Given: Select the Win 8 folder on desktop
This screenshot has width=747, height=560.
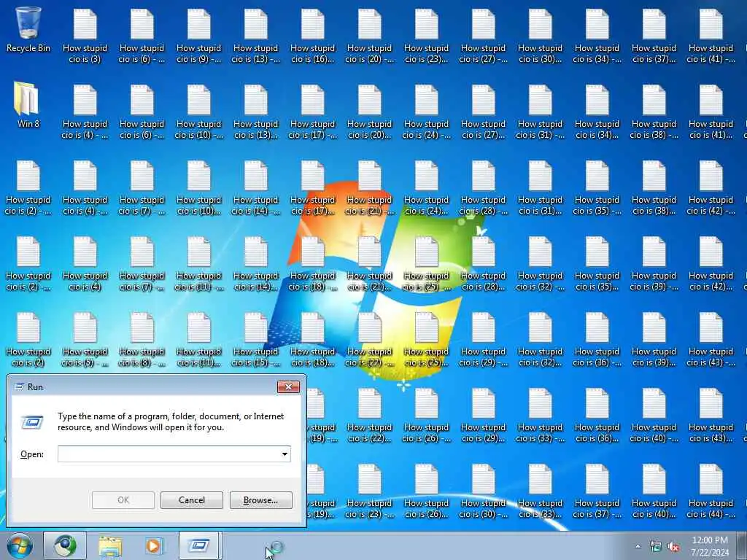Looking at the screenshot, I should pos(28,106).
